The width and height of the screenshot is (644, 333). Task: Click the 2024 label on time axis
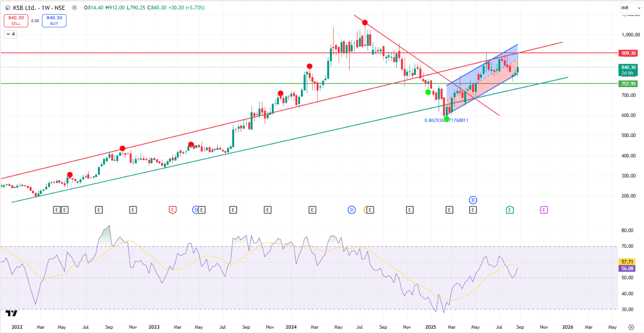pos(291,326)
